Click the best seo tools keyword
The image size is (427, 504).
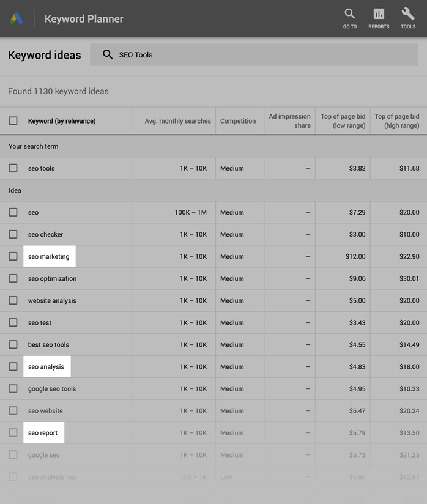[48, 344]
